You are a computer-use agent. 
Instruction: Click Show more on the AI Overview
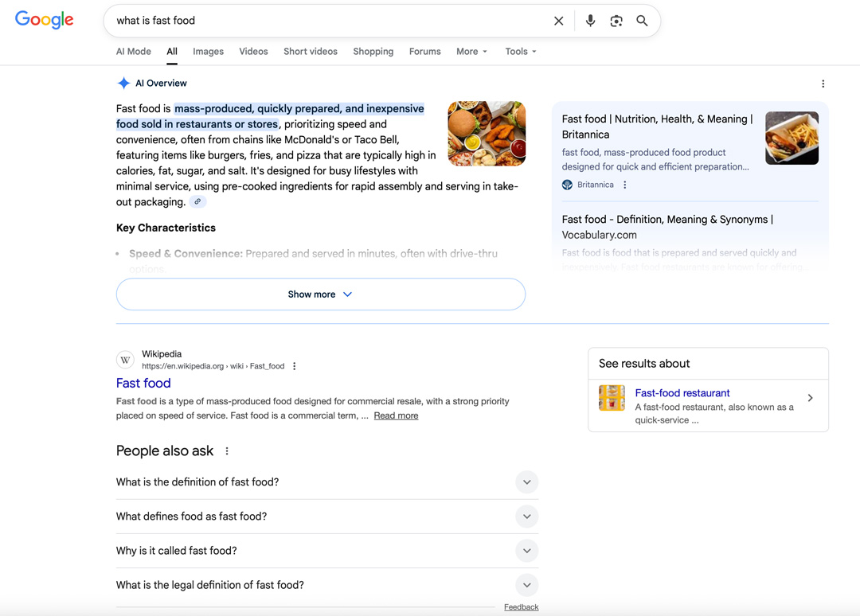click(x=320, y=294)
